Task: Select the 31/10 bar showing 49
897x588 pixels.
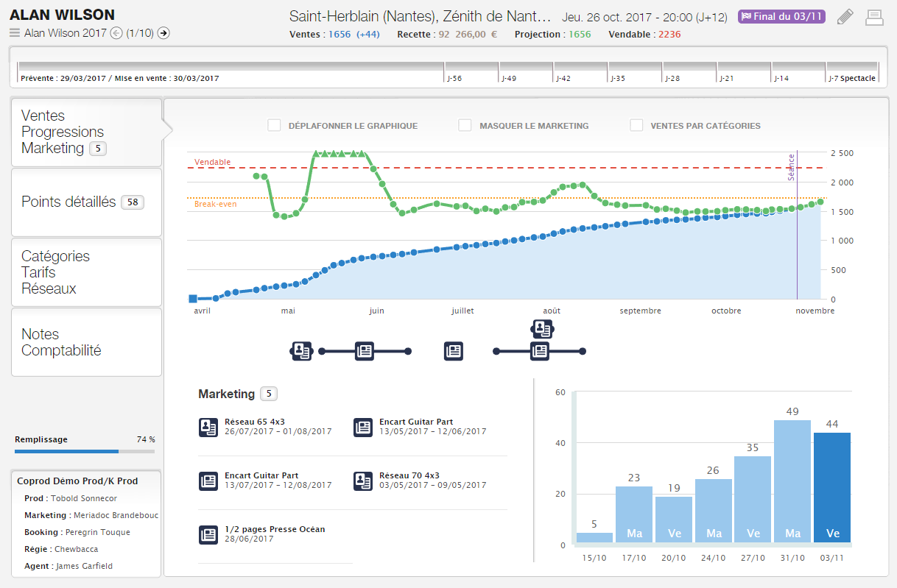Action: pyautogui.click(x=792, y=482)
